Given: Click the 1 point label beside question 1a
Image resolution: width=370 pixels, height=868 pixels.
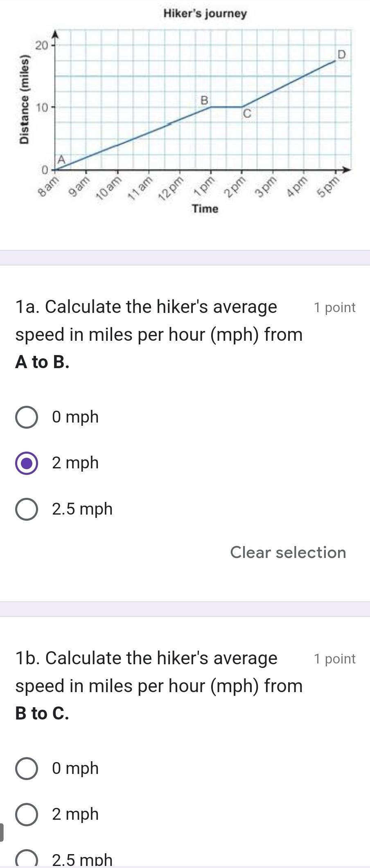Looking at the screenshot, I should click(334, 307).
